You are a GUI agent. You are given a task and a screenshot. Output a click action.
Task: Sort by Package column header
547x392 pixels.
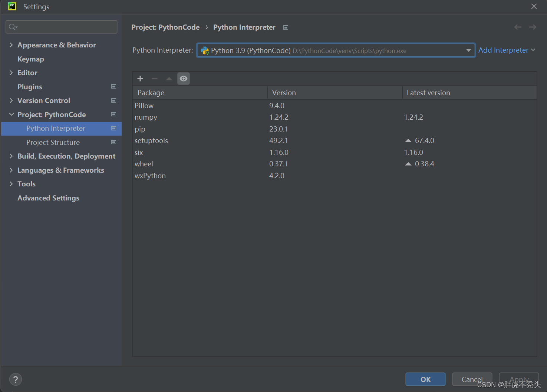200,93
